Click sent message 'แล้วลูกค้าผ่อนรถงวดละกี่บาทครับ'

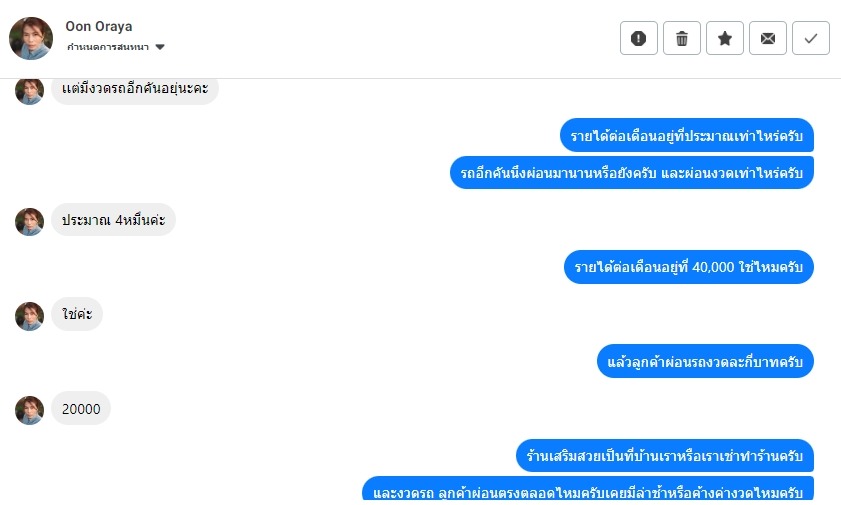point(705,361)
